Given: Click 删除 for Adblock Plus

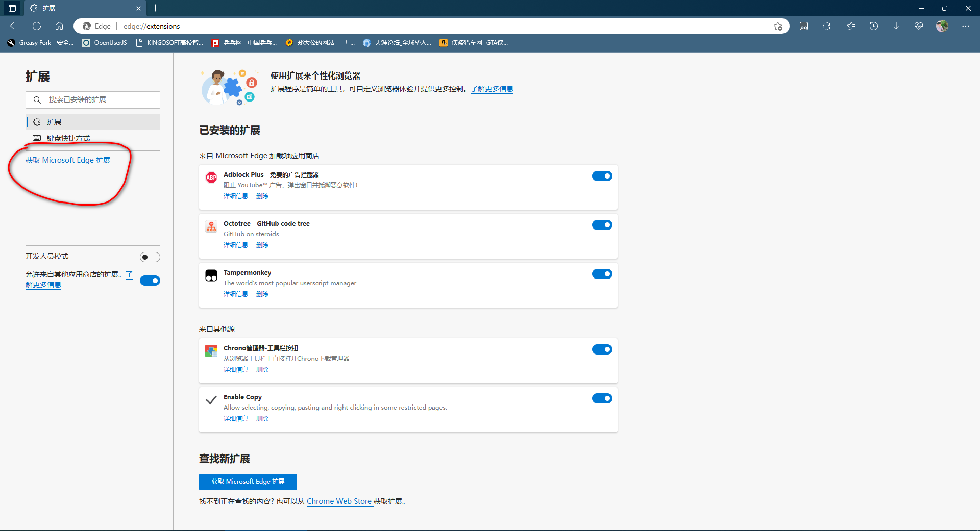Looking at the screenshot, I should pos(262,196).
